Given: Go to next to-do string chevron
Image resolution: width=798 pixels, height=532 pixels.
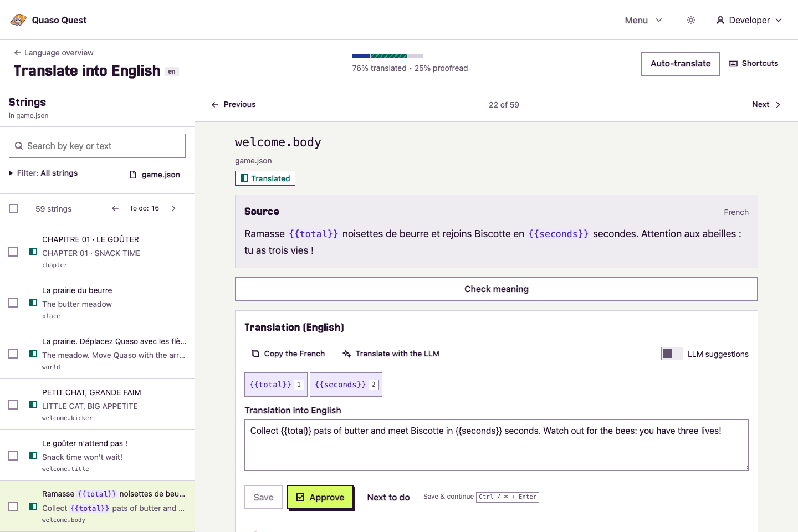Looking at the screenshot, I should (x=173, y=208).
